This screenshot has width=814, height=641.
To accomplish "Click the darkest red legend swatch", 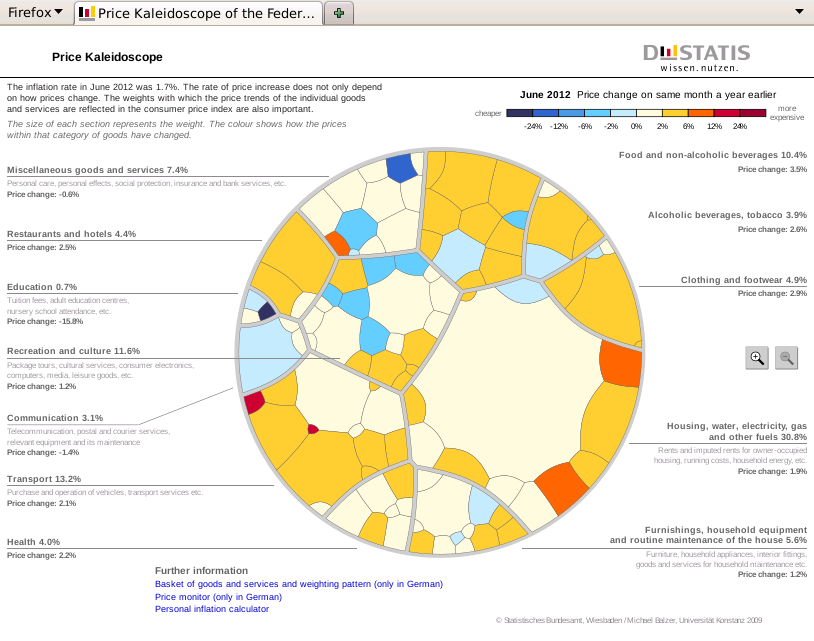I will click(x=753, y=113).
